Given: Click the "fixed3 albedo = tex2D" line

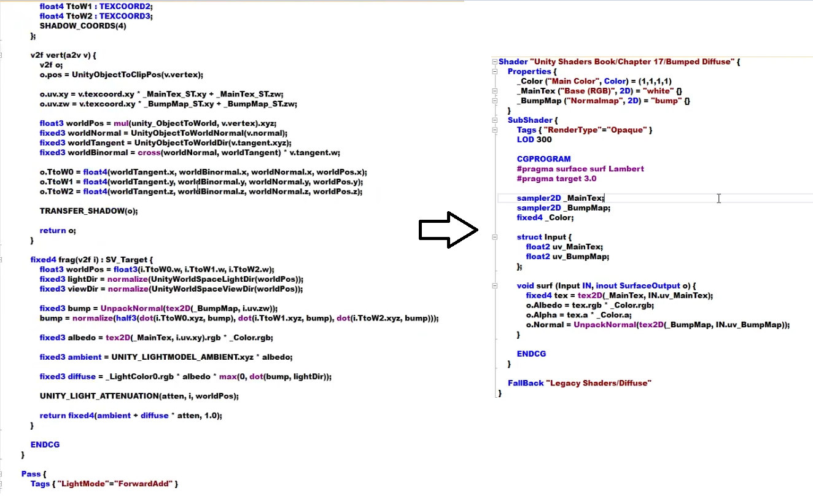Looking at the screenshot, I should point(156,338).
